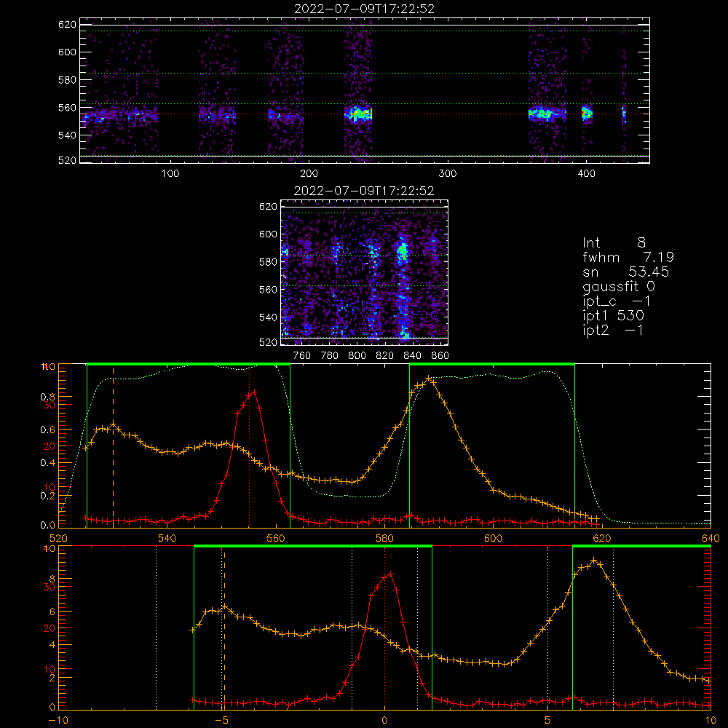
Task: Select the 'ipt_c -1' line
Action: coord(617,301)
